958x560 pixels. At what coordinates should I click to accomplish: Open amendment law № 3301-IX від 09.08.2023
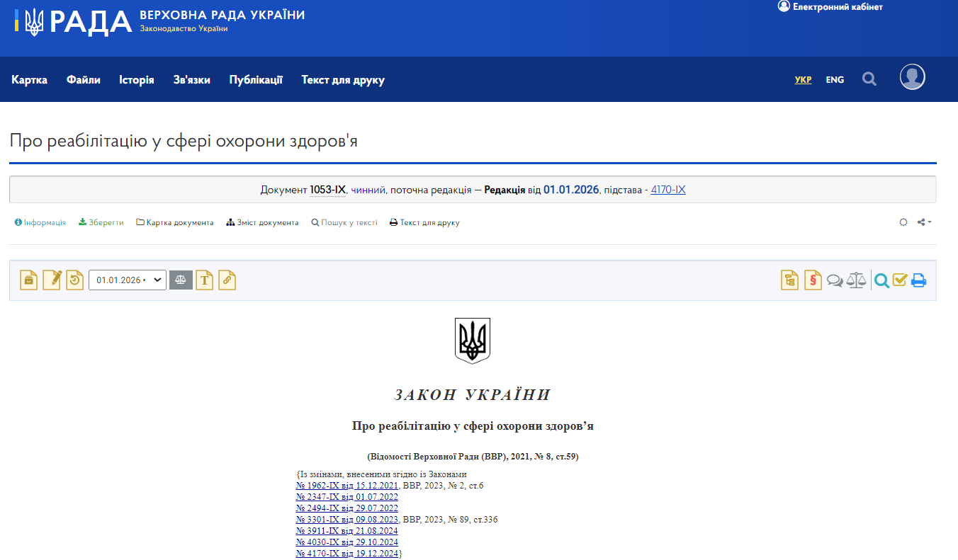click(347, 520)
